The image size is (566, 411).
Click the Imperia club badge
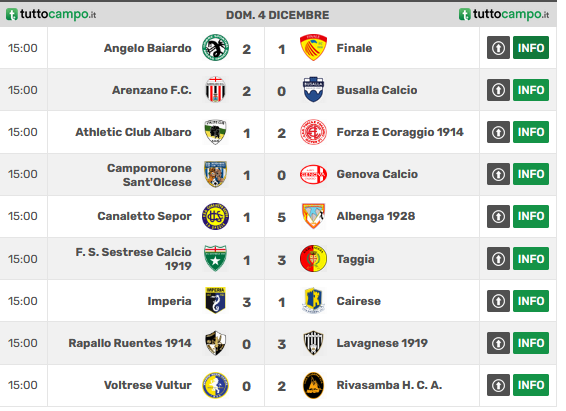[215, 301]
